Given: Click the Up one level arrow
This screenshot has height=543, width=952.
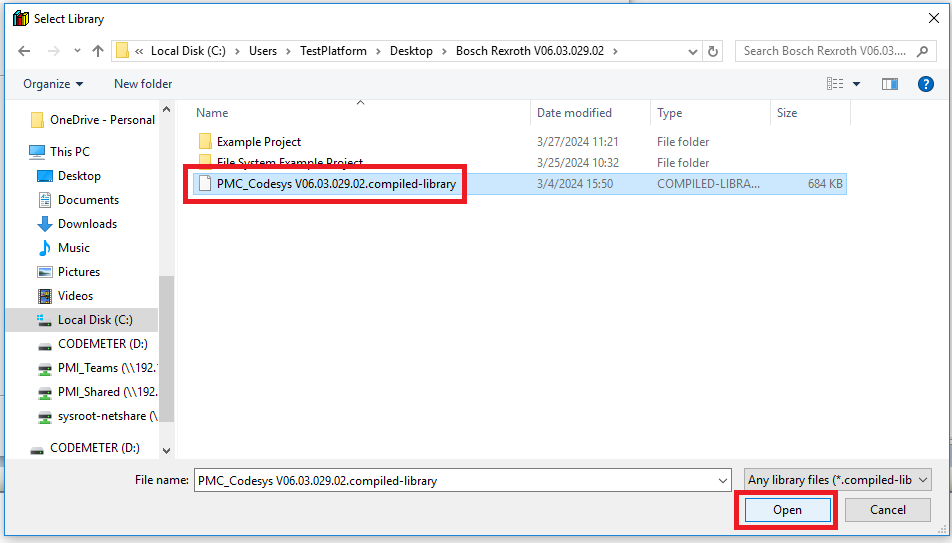Looking at the screenshot, I should point(98,51).
